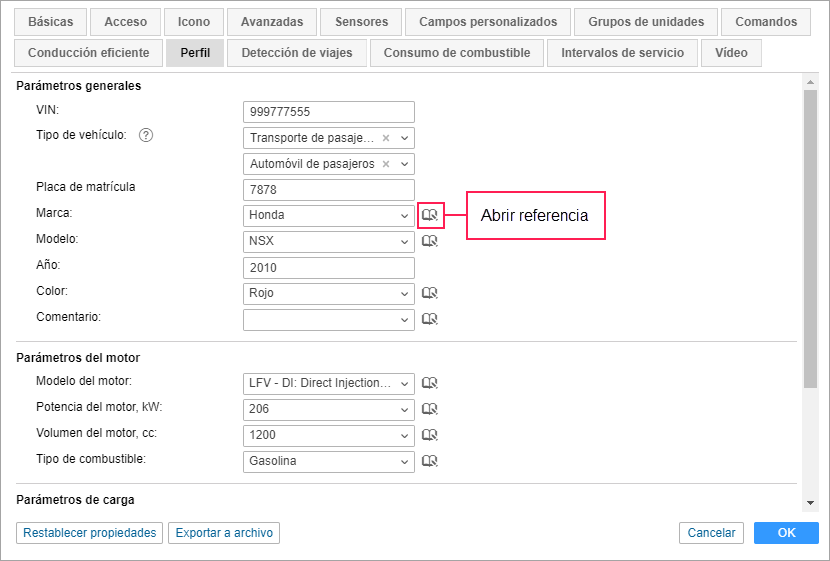Clear the Transporte de pasajeros selection

(x=386, y=138)
